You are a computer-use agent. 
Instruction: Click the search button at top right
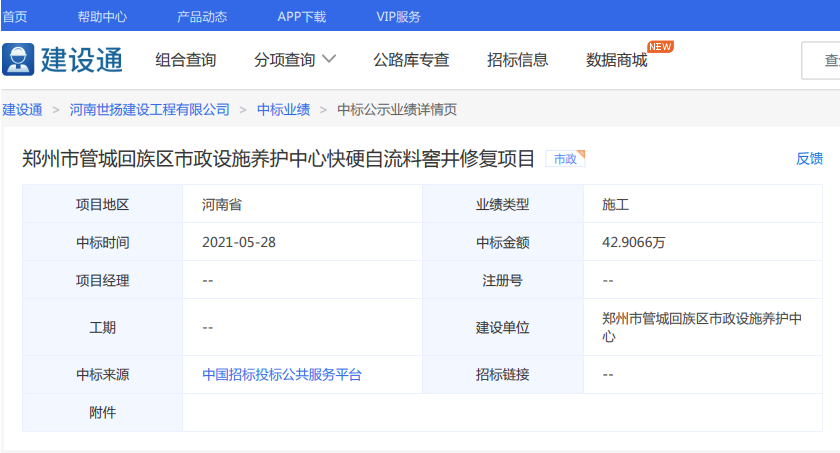tap(825, 60)
